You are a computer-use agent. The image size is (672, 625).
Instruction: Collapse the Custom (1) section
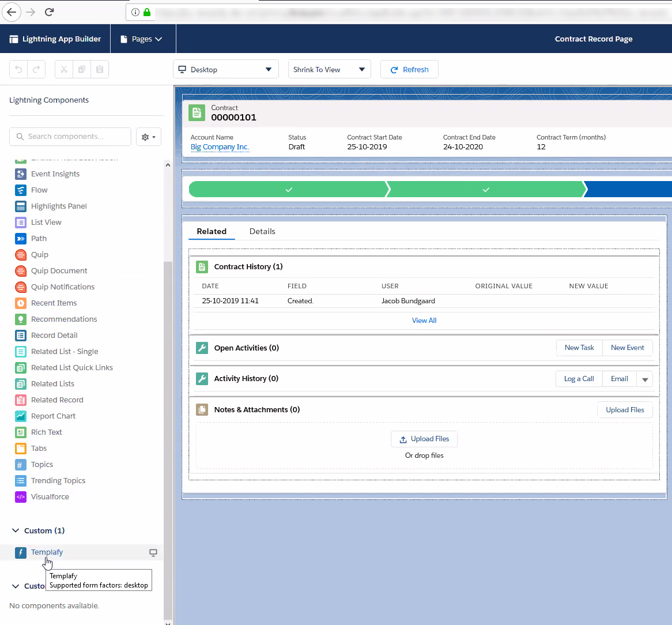tap(16, 530)
